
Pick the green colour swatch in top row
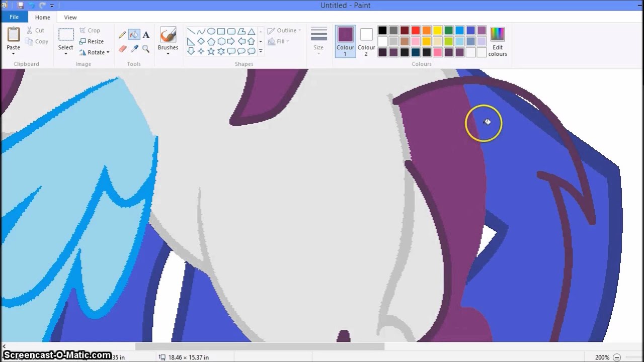(449, 31)
